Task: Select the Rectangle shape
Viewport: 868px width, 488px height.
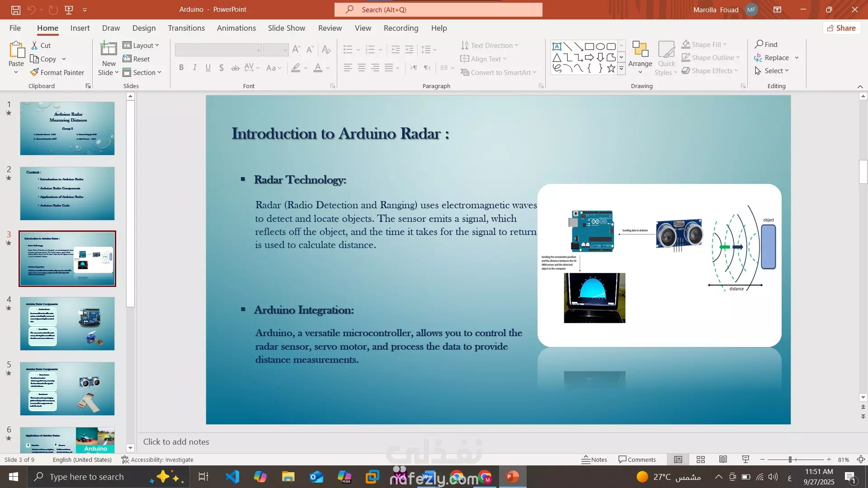Action: tap(590, 47)
